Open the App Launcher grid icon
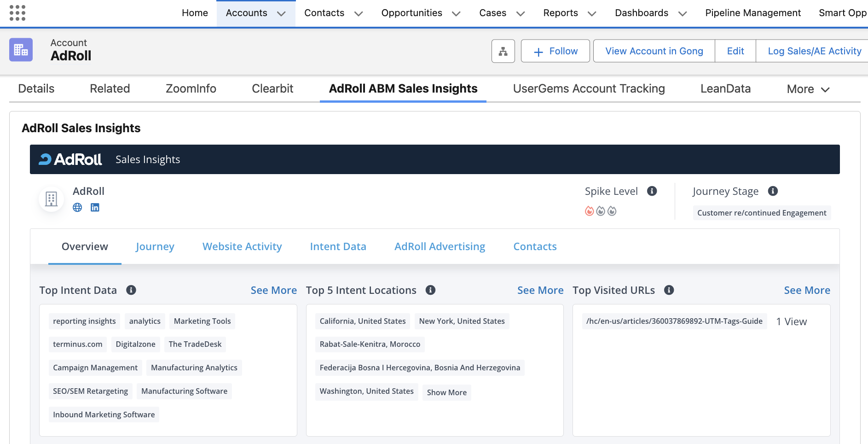 [x=17, y=13]
